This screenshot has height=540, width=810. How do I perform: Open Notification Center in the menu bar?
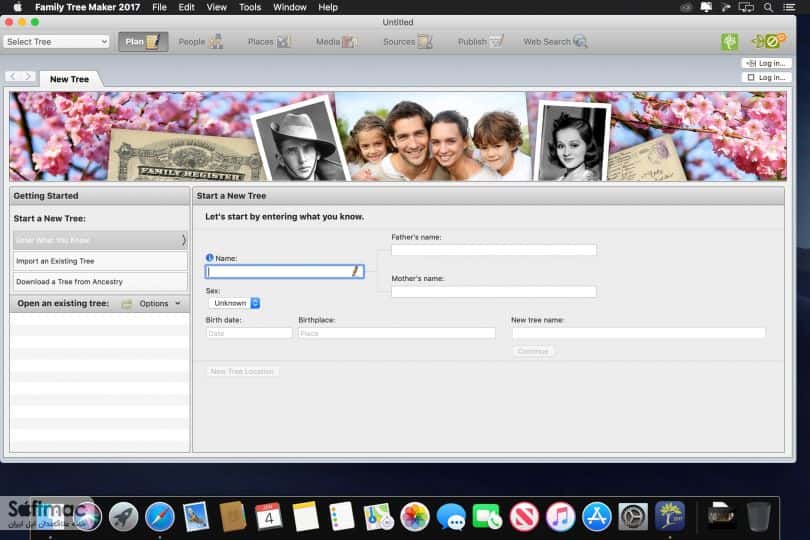[789, 7]
